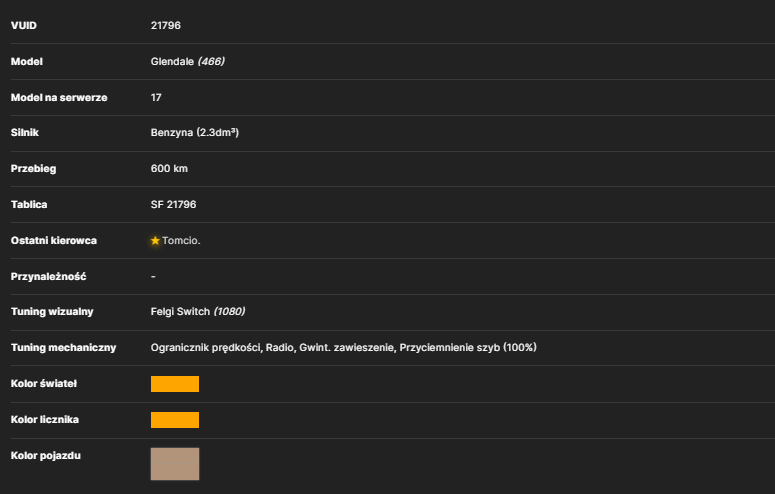Open the Tomcio. driver profile link
This screenshot has width=775, height=494.
coord(181,241)
